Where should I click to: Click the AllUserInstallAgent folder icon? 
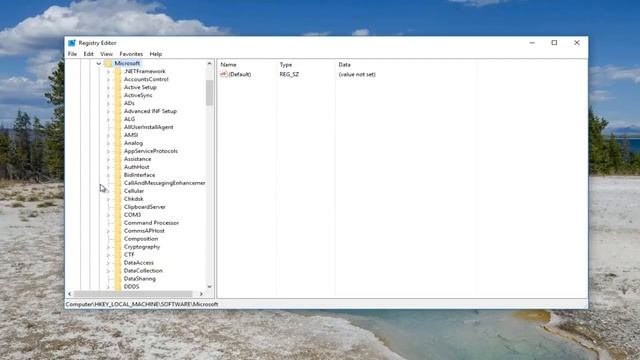[118, 127]
